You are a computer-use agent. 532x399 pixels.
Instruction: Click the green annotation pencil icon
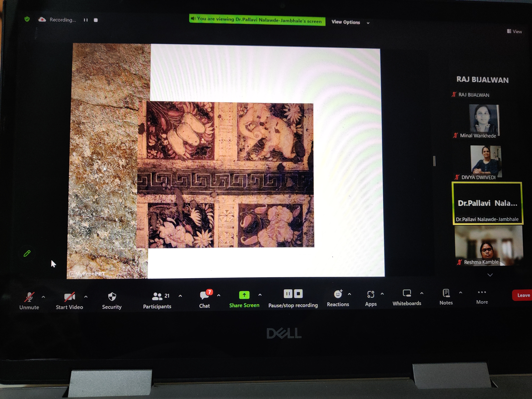(x=27, y=253)
